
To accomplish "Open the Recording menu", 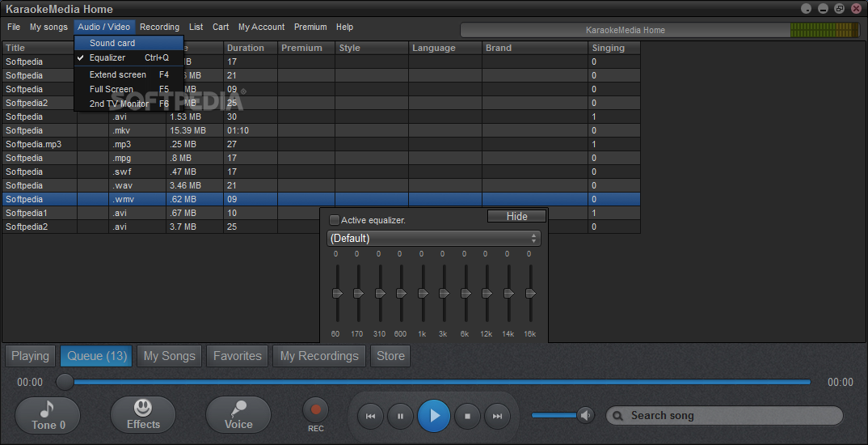I will coord(159,27).
